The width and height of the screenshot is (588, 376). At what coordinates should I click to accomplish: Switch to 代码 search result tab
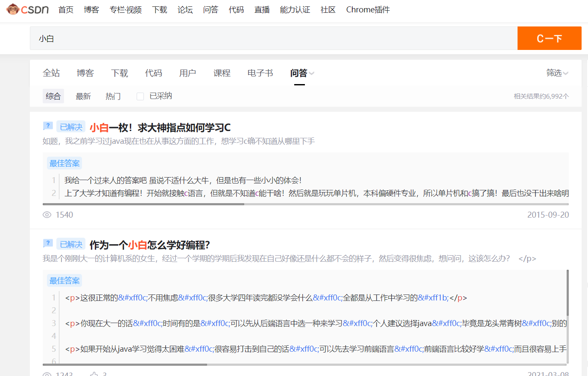point(154,73)
